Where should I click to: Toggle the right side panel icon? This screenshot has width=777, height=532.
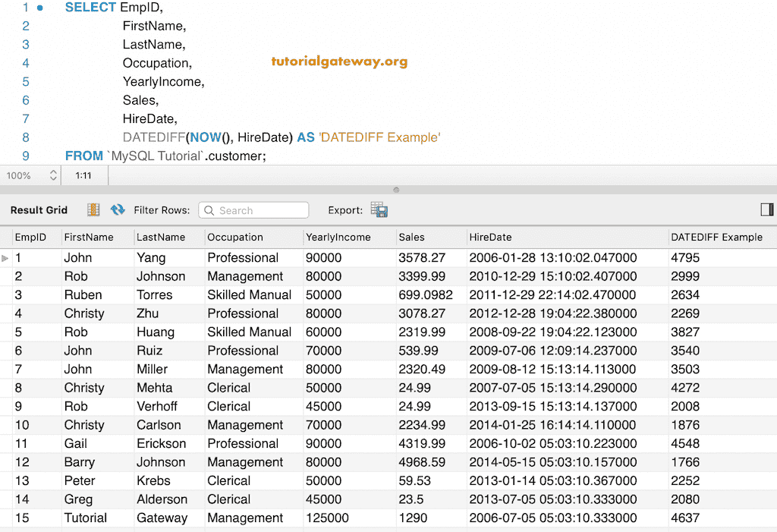tap(766, 209)
